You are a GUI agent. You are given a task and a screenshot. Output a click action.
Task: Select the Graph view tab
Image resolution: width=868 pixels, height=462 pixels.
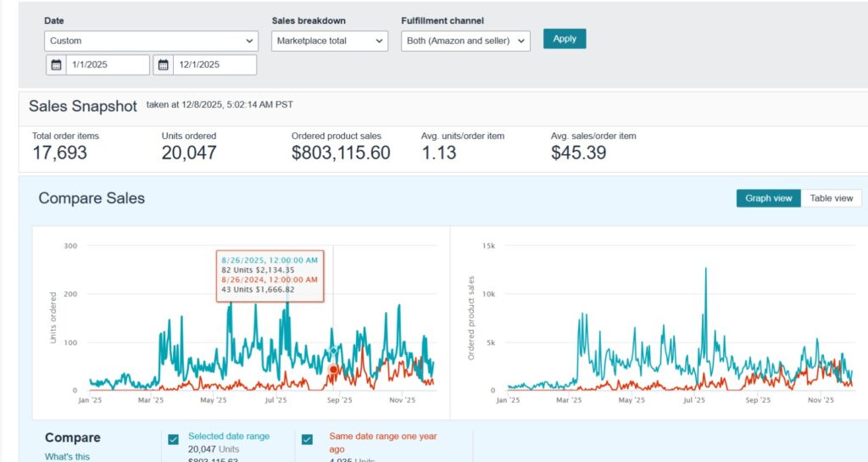[x=768, y=198]
